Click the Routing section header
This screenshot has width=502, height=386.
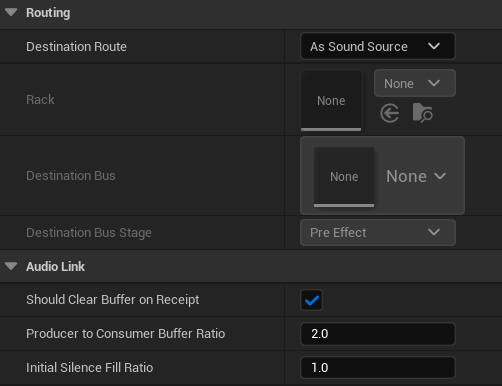click(48, 13)
